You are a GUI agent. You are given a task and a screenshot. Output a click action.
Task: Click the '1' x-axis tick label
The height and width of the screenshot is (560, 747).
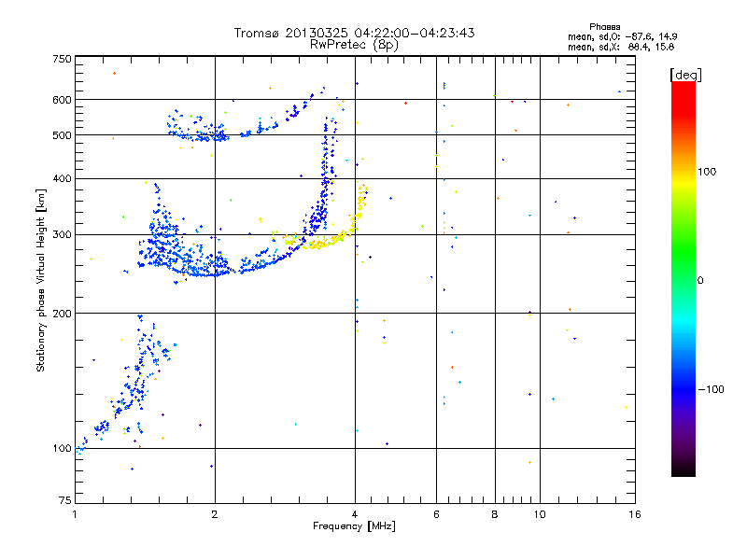(x=75, y=514)
